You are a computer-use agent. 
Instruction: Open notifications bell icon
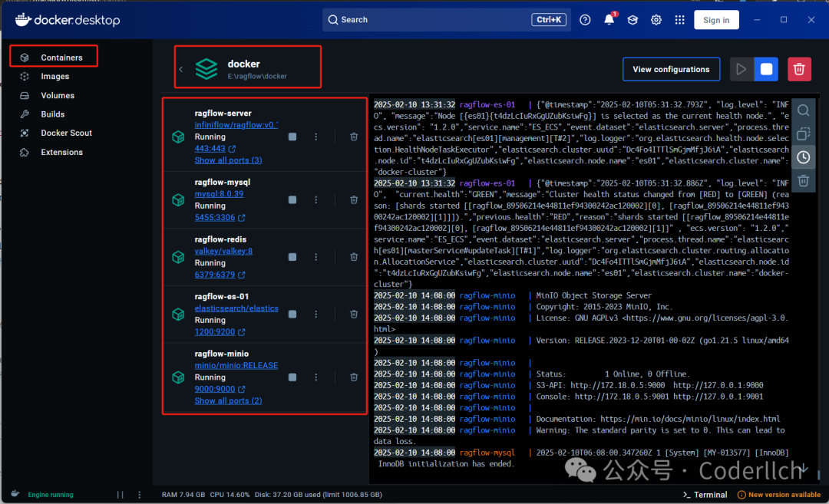coord(609,20)
